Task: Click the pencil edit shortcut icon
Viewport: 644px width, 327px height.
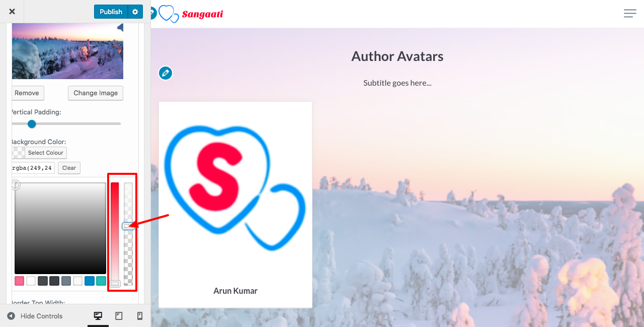Action: (166, 73)
